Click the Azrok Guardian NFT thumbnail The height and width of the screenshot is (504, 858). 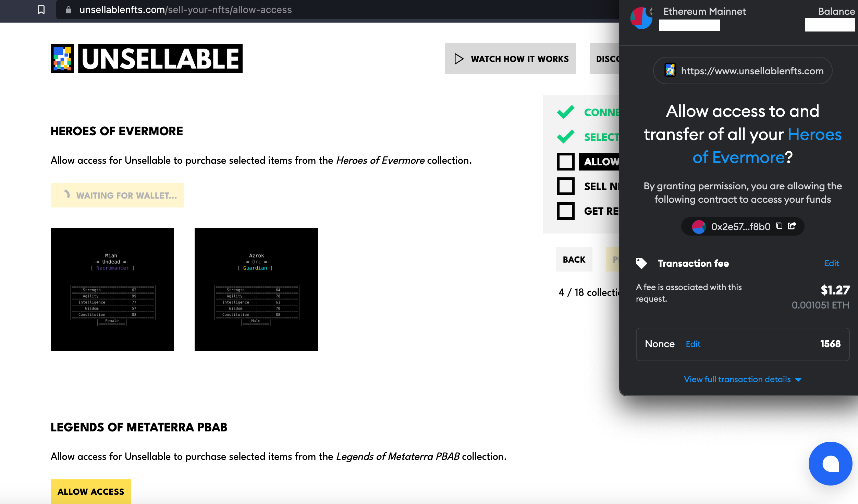coord(256,289)
